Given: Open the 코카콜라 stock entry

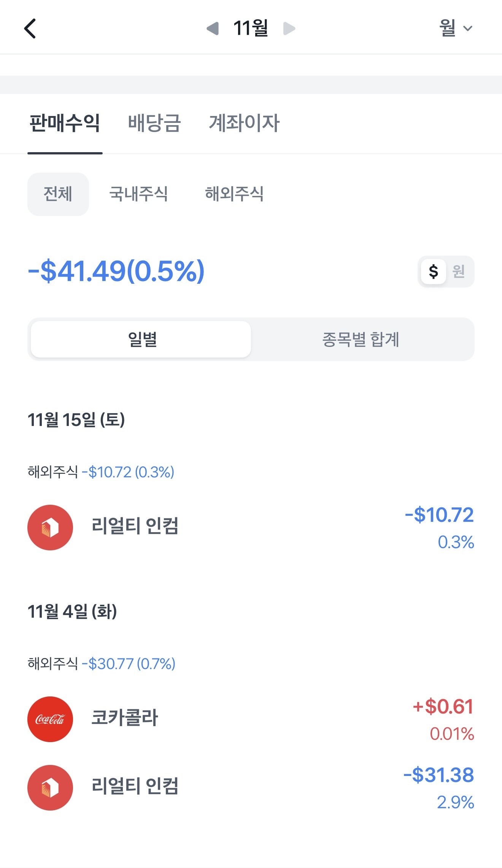Looking at the screenshot, I should pos(125,718).
